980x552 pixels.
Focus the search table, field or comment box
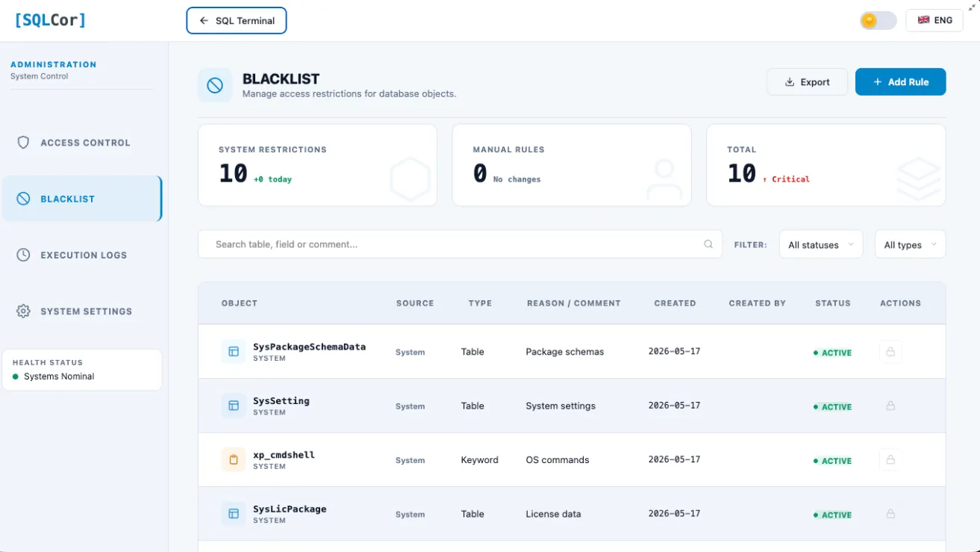(460, 244)
